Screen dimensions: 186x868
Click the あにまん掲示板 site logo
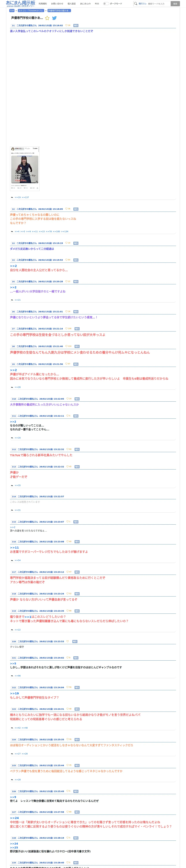click(20, 4)
